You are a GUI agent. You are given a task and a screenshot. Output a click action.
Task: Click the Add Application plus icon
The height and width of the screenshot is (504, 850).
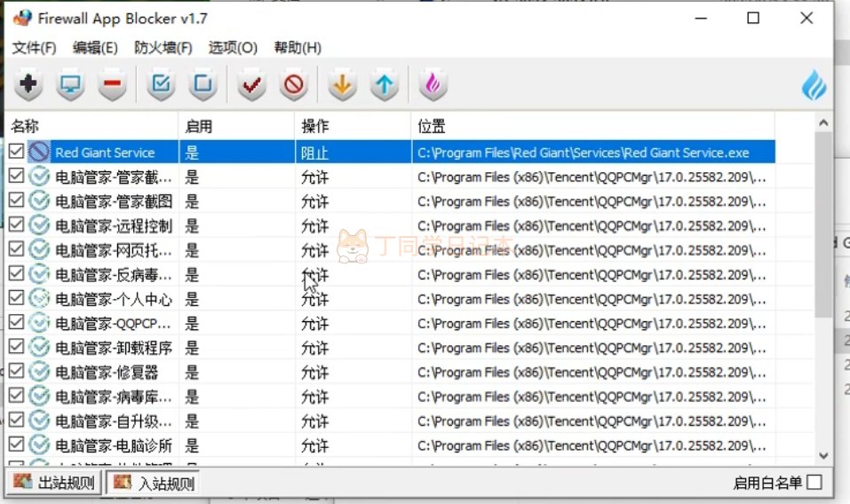(x=28, y=84)
